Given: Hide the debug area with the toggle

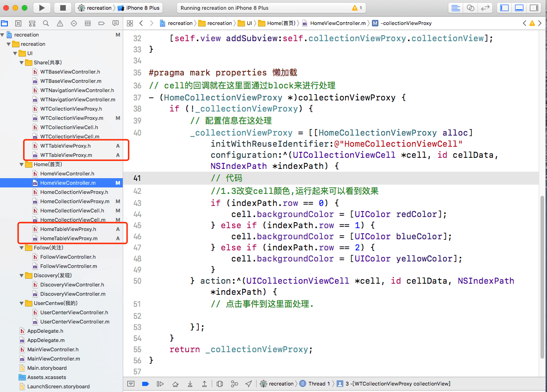Looking at the screenshot, I should [131, 384].
